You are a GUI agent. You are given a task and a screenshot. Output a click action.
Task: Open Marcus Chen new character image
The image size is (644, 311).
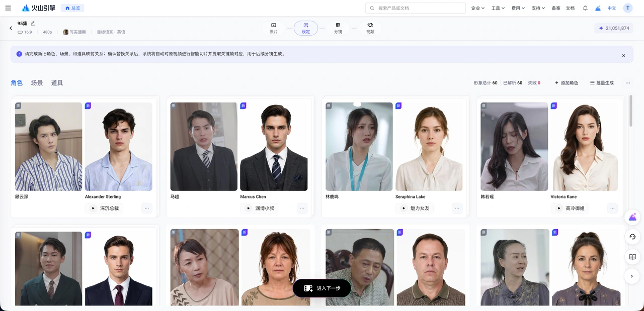(x=274, y=147)
